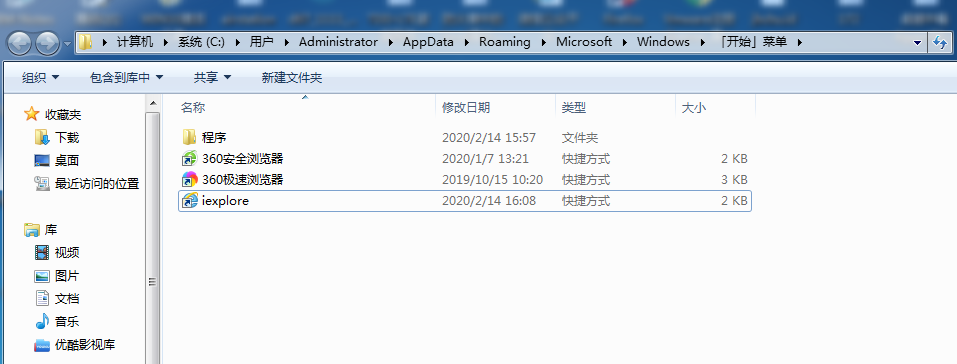Open the 优酷影视库 library

(85, 344)
